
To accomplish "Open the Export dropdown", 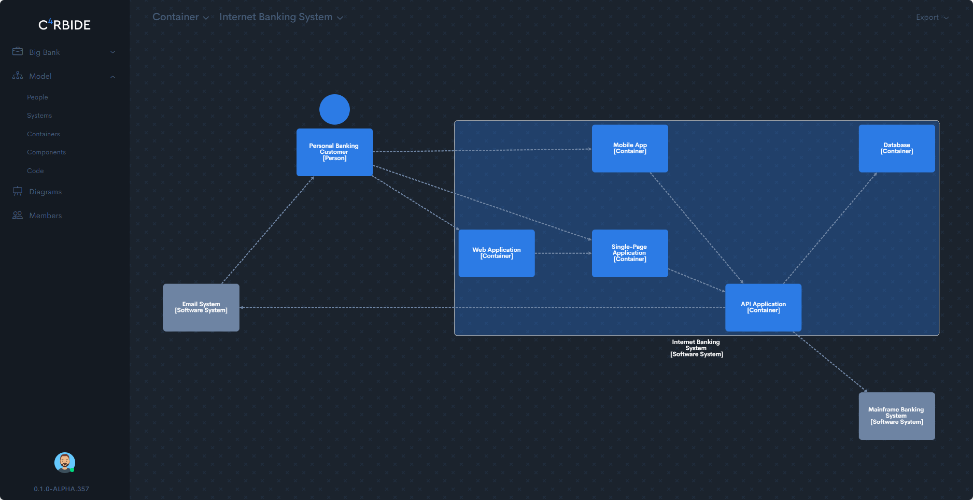I will coord(932,17).
